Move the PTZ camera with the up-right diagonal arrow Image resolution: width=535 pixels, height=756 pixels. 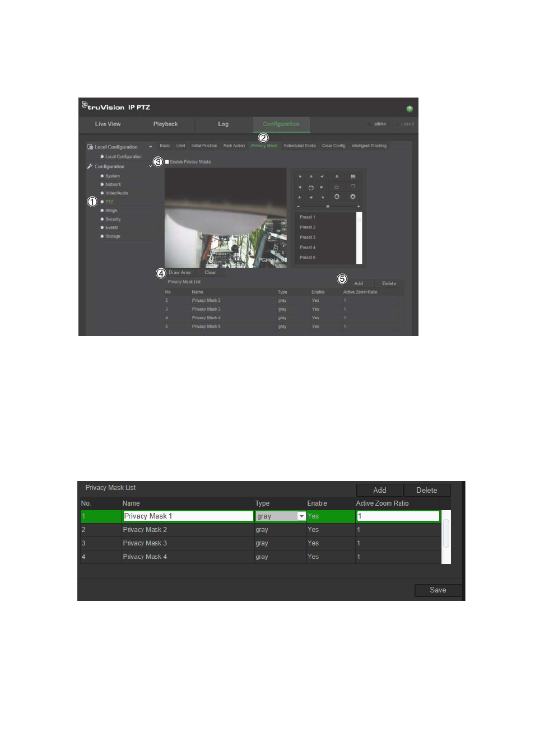(322, 176)
